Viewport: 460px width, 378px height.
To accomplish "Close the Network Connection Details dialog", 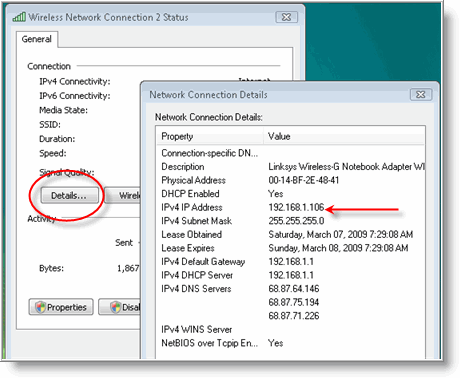I will click(x=421, y=95).
